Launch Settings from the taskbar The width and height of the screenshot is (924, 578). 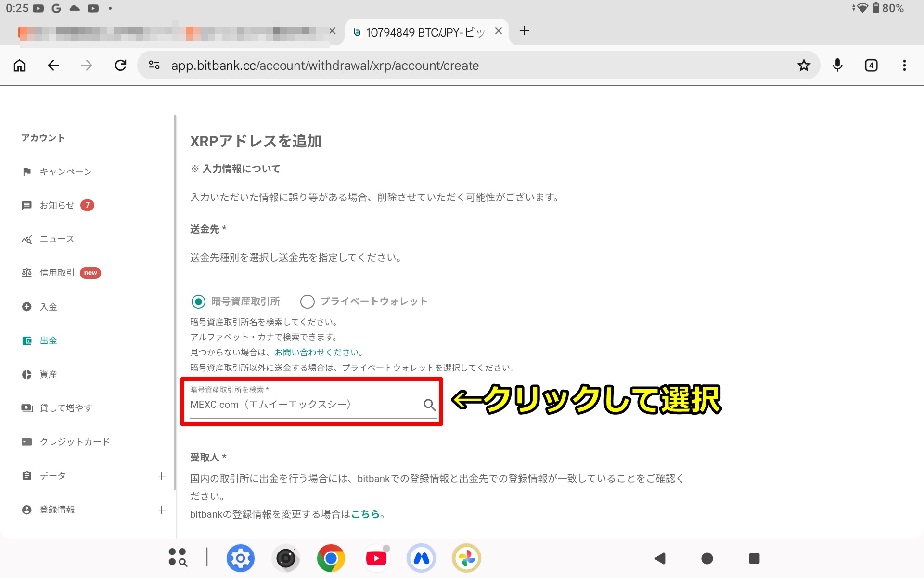pos(240,558)
